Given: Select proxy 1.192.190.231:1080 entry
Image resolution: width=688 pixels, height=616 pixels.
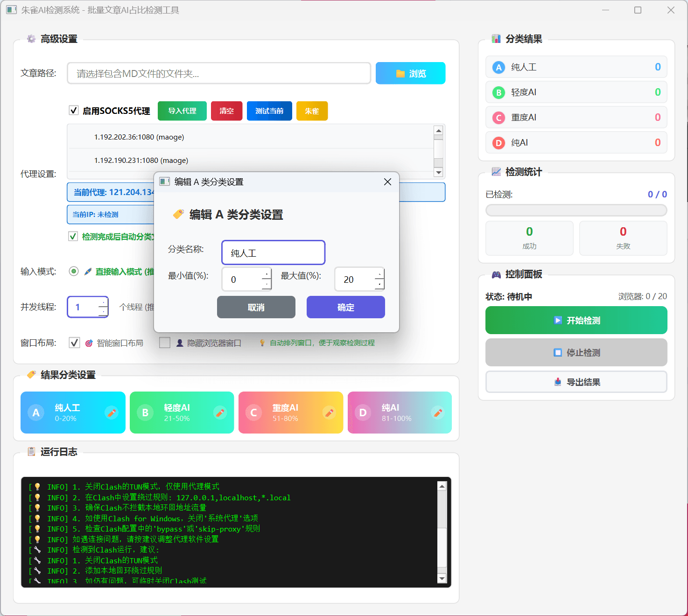Looking at the screenshot, I should pyautogui.click(x=141, y=161).
